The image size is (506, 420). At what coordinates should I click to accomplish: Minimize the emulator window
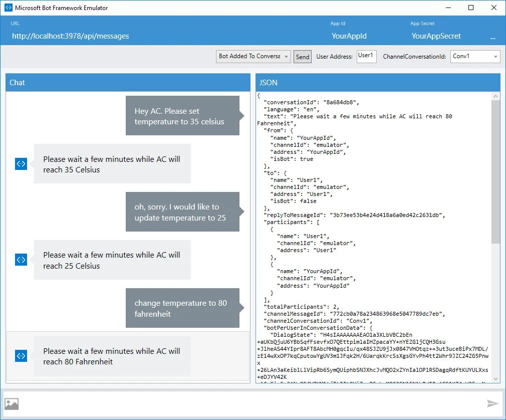pyautogui.click(x=448, y=8)
